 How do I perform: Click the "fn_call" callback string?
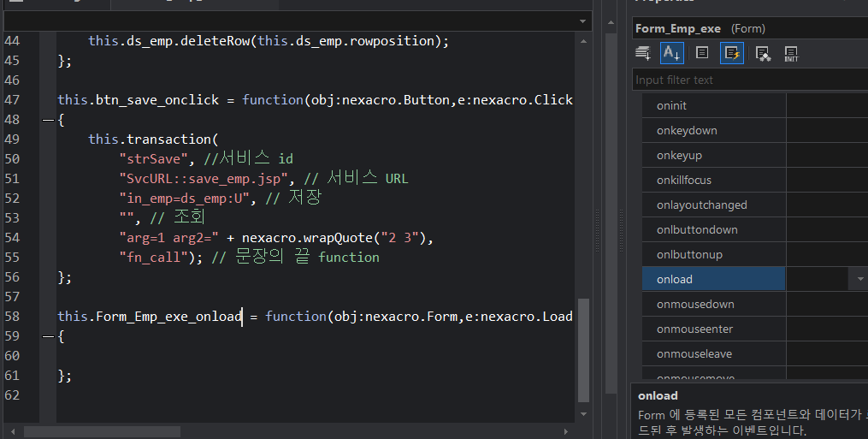154,258
